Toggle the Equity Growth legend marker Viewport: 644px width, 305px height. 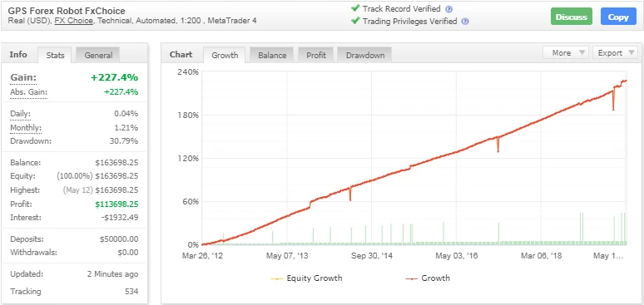[x=277, y=278]
